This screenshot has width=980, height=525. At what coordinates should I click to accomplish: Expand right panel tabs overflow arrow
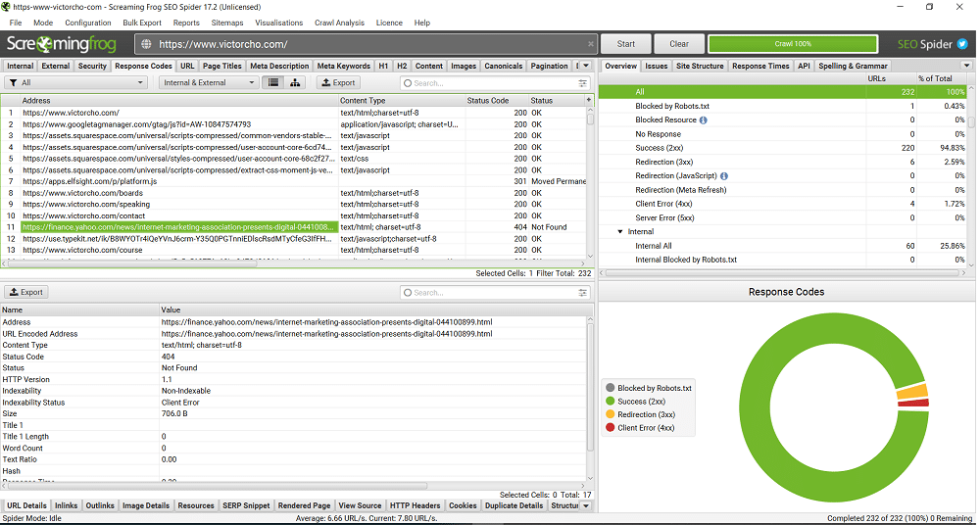tap(967, 66)
